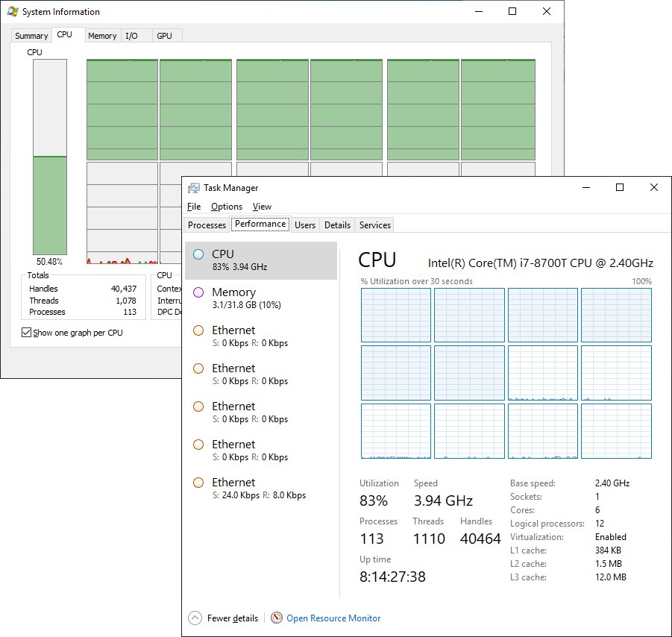Click the Resource Monitor gauge icon

(x=277, y=618)
